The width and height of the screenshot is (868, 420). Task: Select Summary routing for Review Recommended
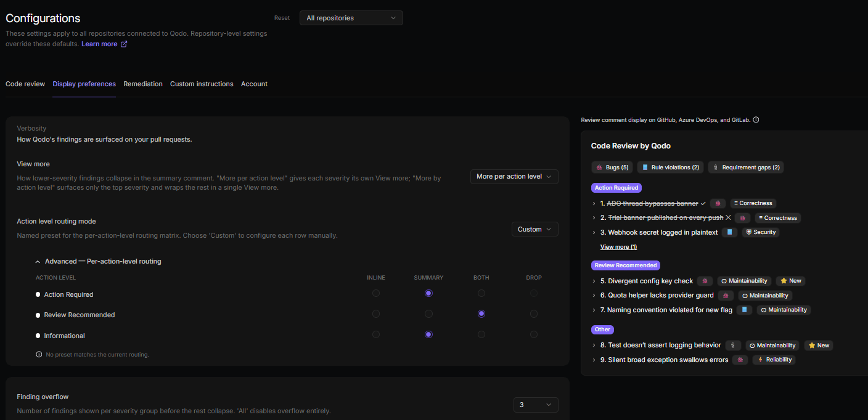click(428, 314)
